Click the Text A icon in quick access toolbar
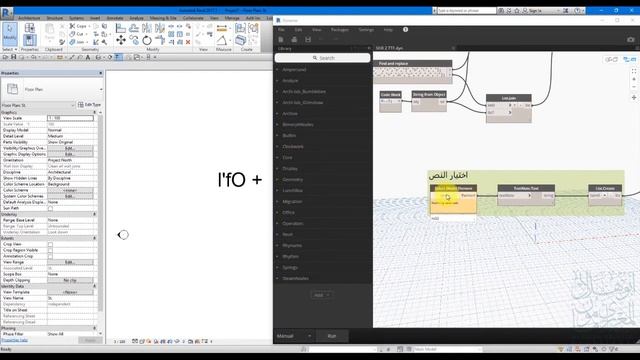 click(x=87, y=57)
